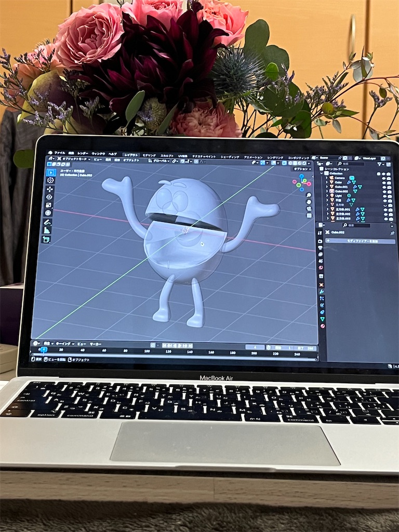Click the viewport pan hand icon

pyautogui.click(x=309, y=202)
